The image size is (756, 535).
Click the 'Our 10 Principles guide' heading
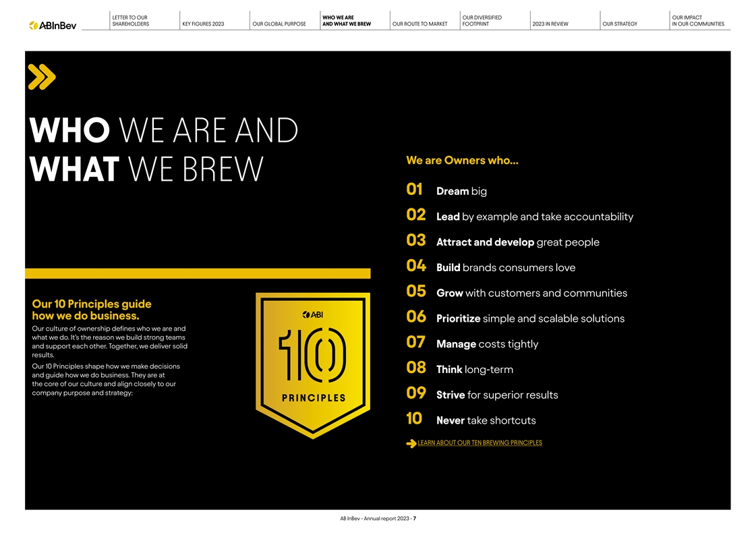(92, 310)
